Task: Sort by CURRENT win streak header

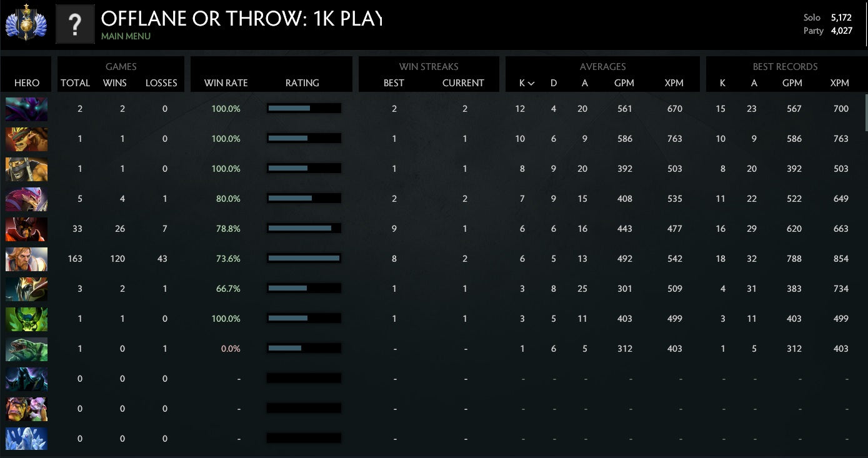Action: coord(463,83)
